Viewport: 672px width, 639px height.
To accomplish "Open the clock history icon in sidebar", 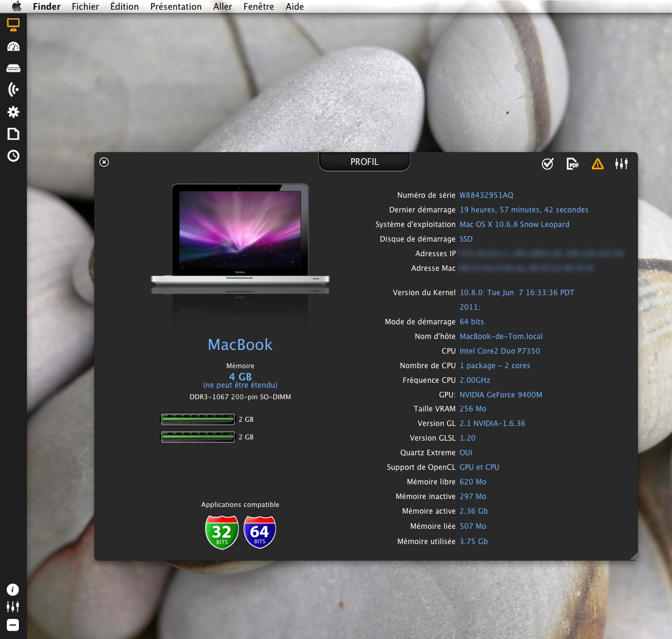I will coord(13,156).
